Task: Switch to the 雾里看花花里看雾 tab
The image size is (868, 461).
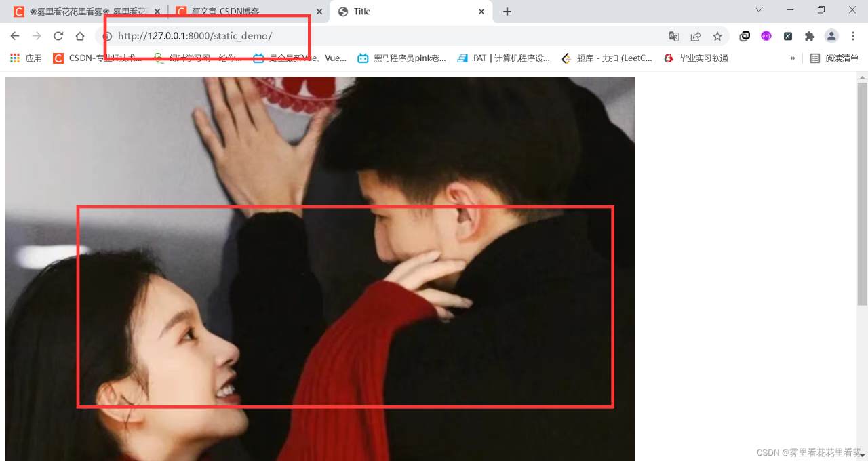Action: click(x=88, y=11)
